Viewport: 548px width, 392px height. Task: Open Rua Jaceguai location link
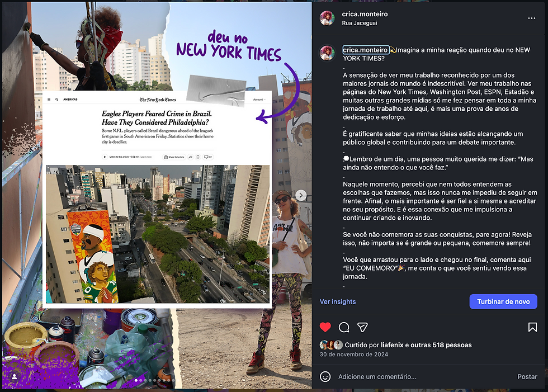click(x=359, y=23)
